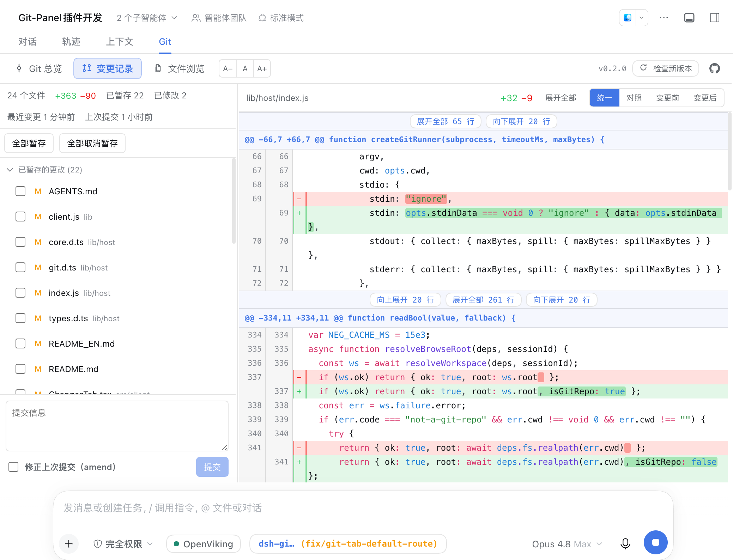Switch to the Conversation (对话) tab
The width and height of the screenshot is (733, 560).
pos(28,42)
